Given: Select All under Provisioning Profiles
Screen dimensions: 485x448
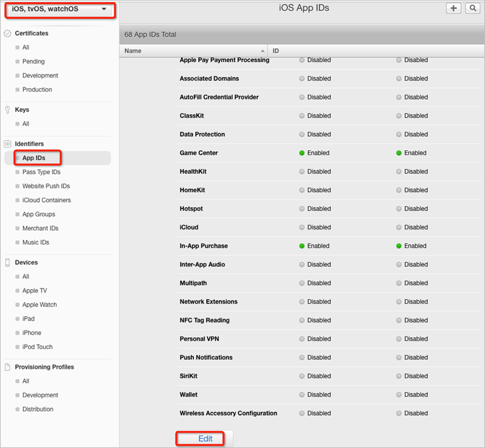Looking at the screenshot, I should (x=25, y=381).
